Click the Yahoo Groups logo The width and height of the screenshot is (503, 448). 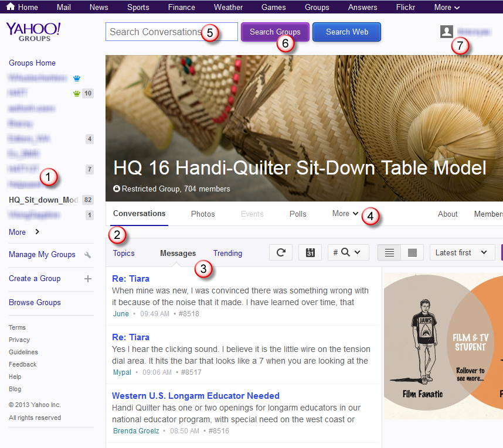pos(33,32)
